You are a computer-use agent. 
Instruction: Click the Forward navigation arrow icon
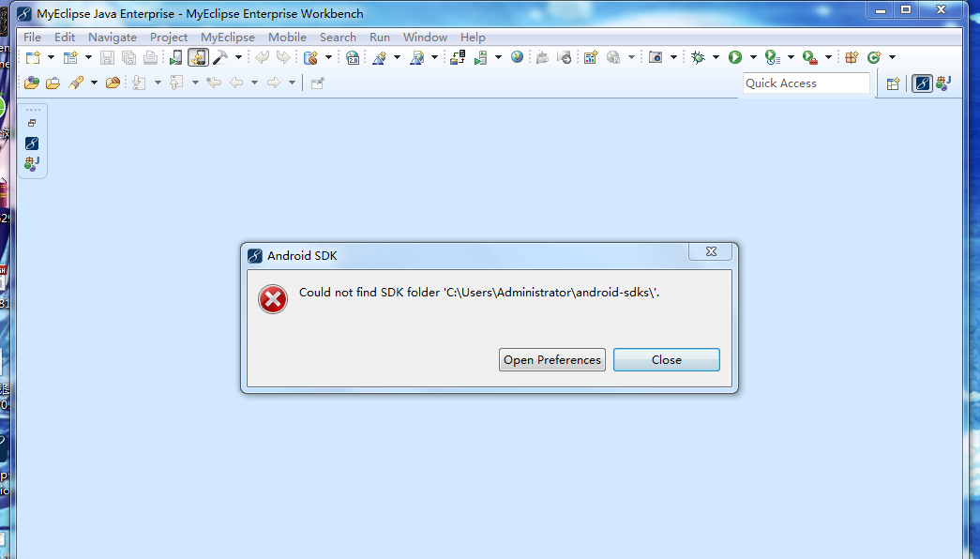pyautogui.click(x=274, y=83)
